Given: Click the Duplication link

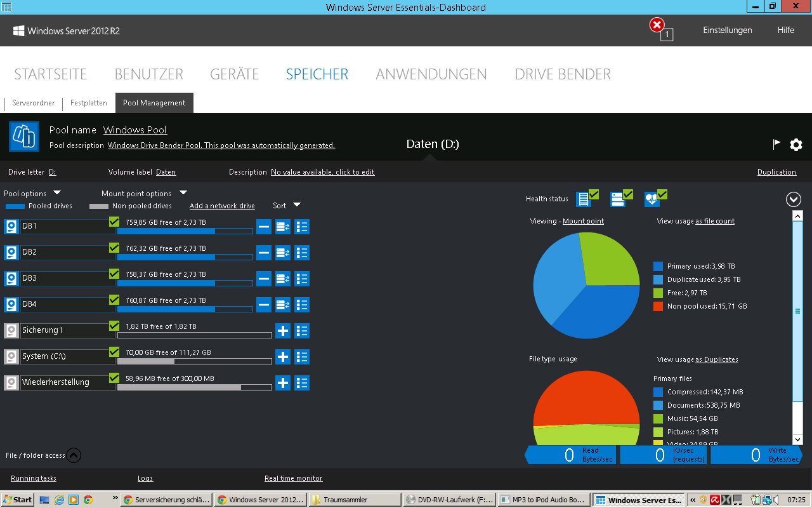Looking at the screenshot, I should click(776, 172).
